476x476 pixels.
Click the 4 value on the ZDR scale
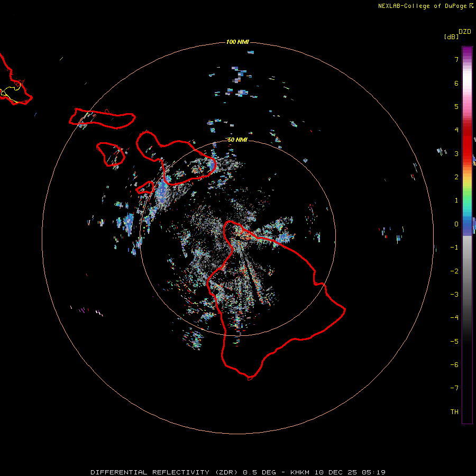pyautogui.click(x=456, y=130)
